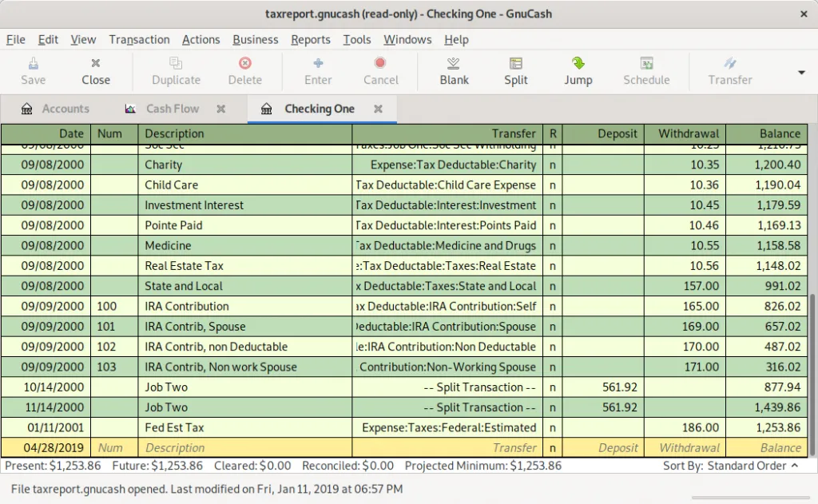Open the Transfer dialog

coord(729,71)
